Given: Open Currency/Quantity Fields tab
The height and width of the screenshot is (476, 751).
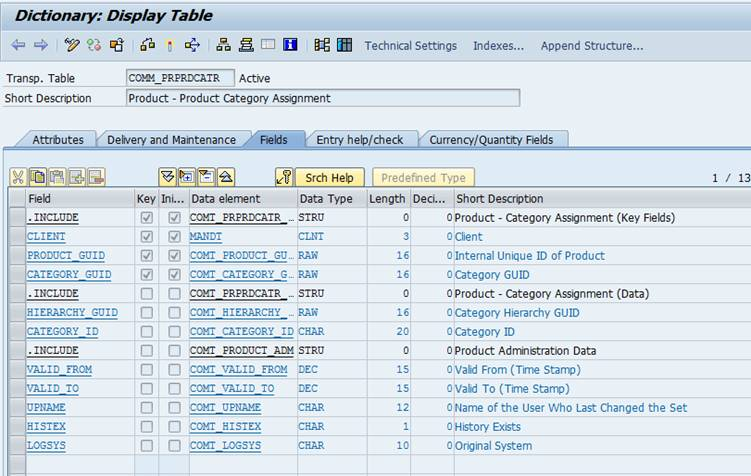Looking at the screenshot, I should [x=491, y=140].
